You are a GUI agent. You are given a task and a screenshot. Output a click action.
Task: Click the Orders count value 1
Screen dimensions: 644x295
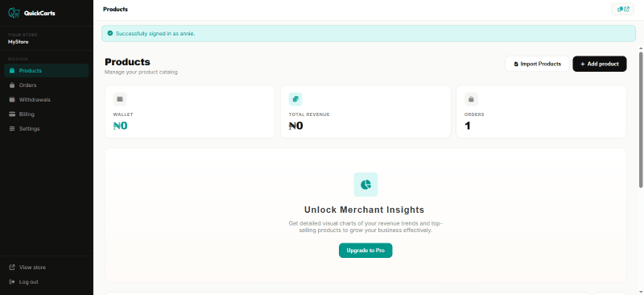pyautogui.click(x=468, y=126)
